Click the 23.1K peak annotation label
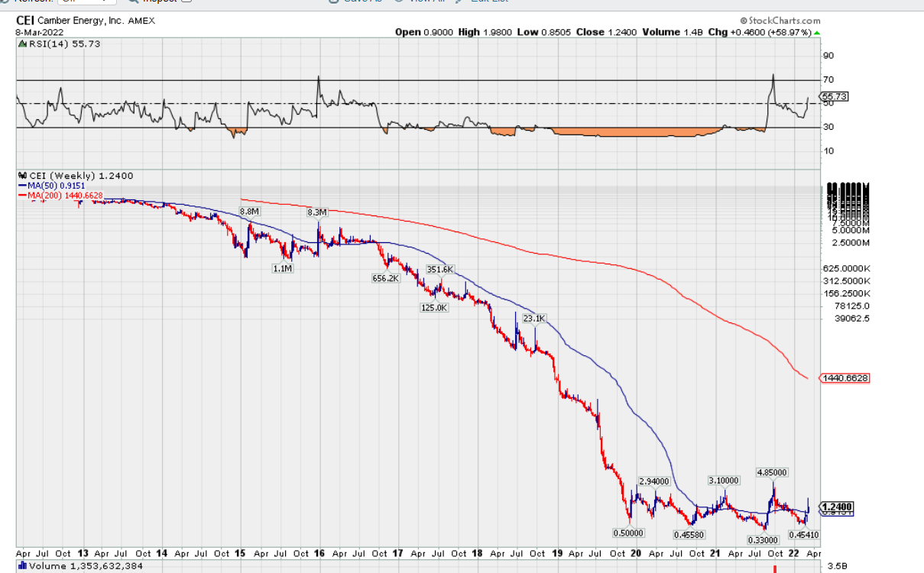924x573 pixels. click(x=533, y=319)
